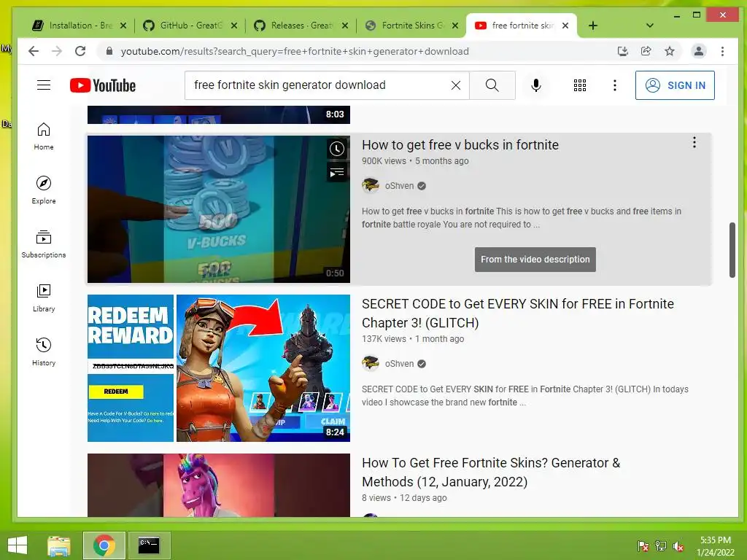Open the Chrome three-dot menu
The image size is (747, 560).
[x=723, y=52]
